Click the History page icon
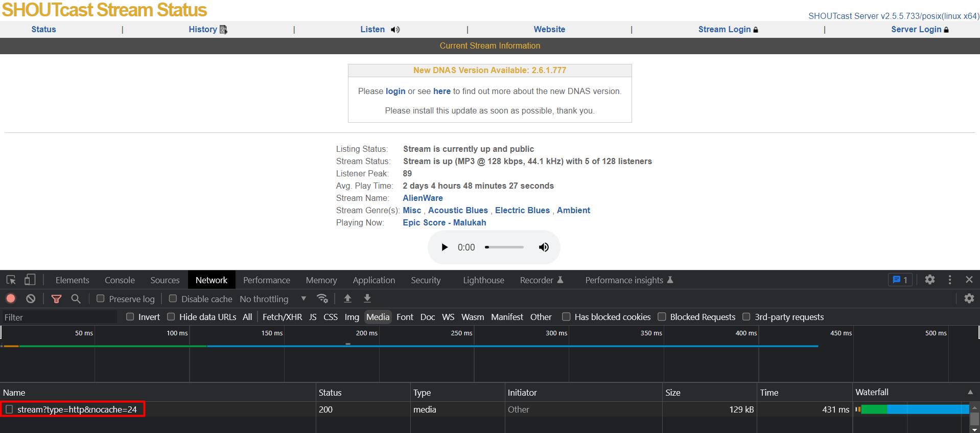The image size is (980, 433). point(223,30)
